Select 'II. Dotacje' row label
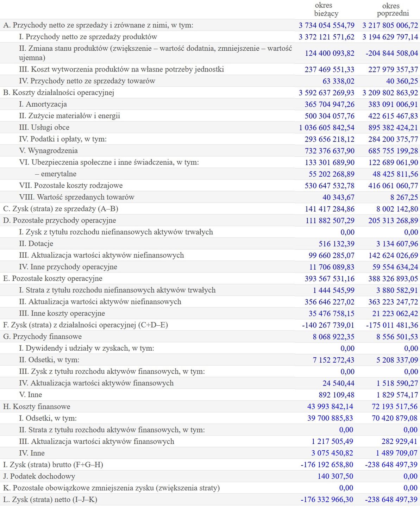Viewport: 420px width, 507px height. (x=36, y=243)
